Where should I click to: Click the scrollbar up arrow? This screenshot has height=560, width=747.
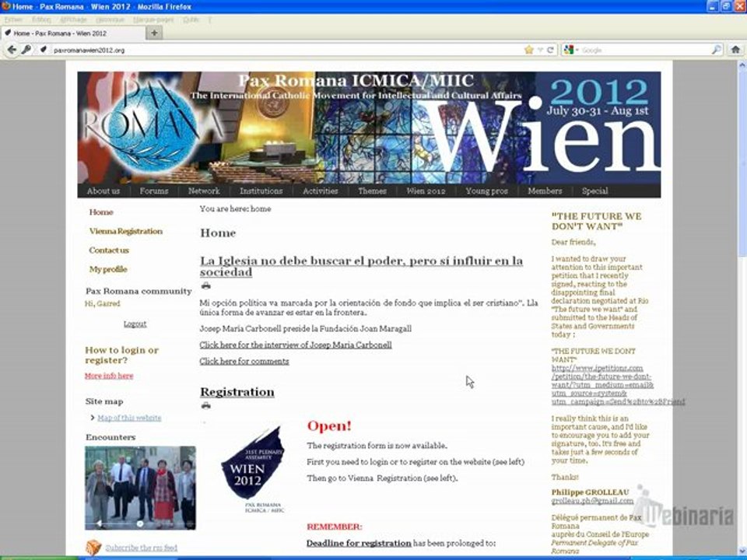click(742, 65)
